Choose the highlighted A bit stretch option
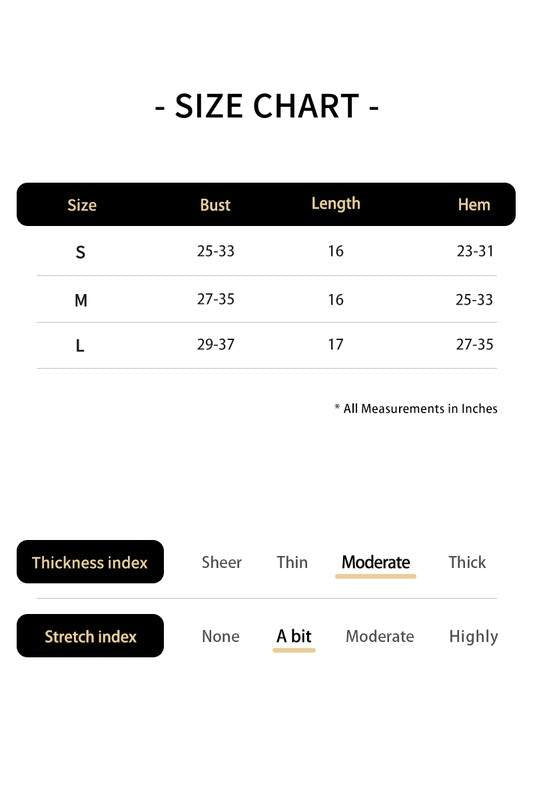 pos(294,636)
